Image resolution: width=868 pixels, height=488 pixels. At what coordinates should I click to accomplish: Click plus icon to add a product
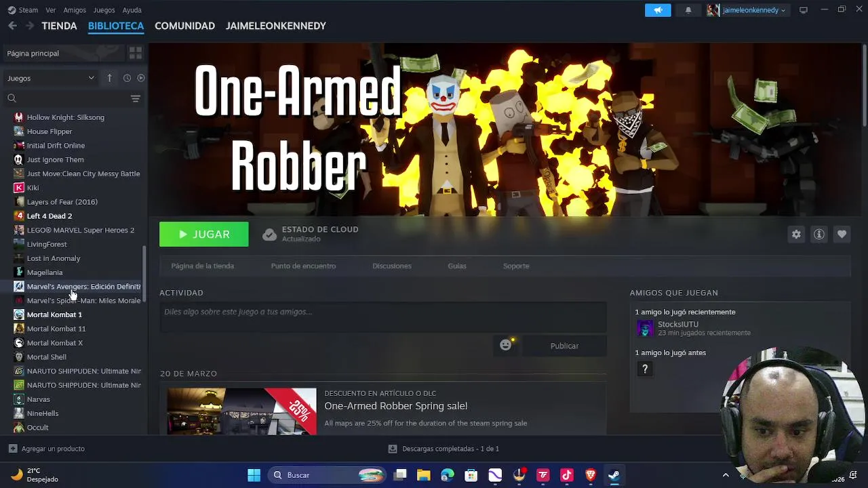tap(12, 449)
